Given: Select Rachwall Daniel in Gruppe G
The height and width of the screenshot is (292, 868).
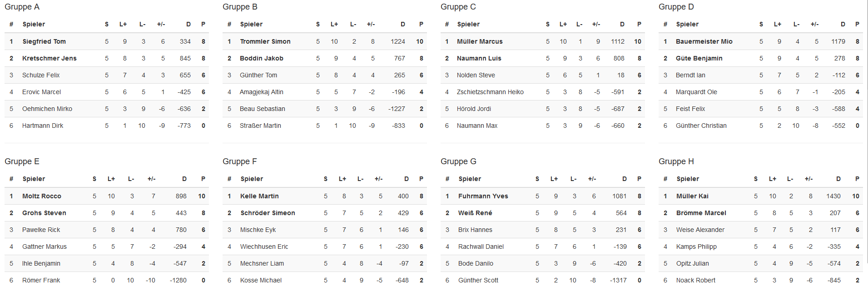Looking at the screenshot, I should 481,247.
